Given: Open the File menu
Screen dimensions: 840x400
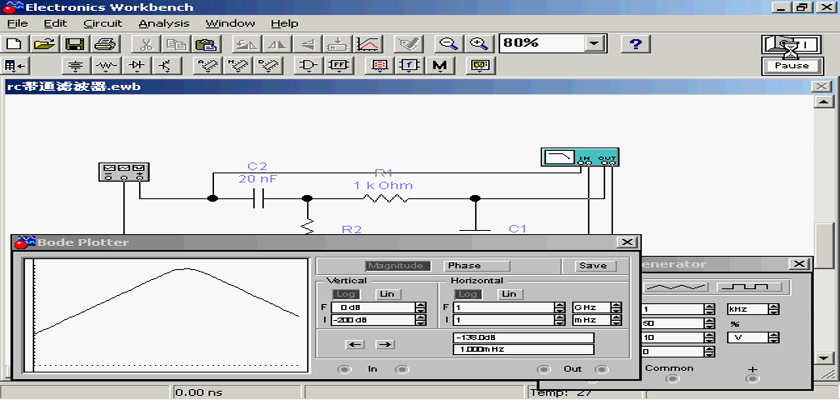Looking at the screenshot, I should point(17,24).
